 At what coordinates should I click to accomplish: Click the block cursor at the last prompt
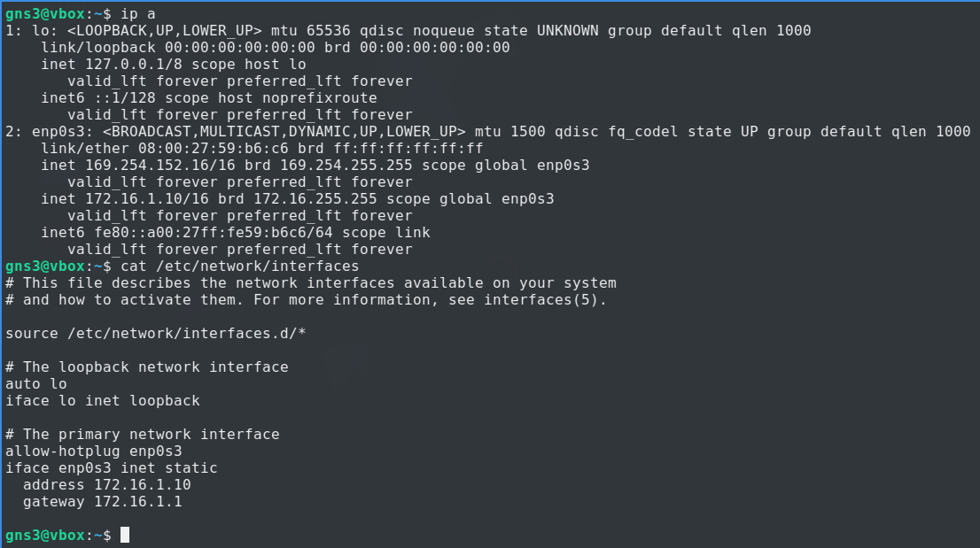tap(125, 535)
